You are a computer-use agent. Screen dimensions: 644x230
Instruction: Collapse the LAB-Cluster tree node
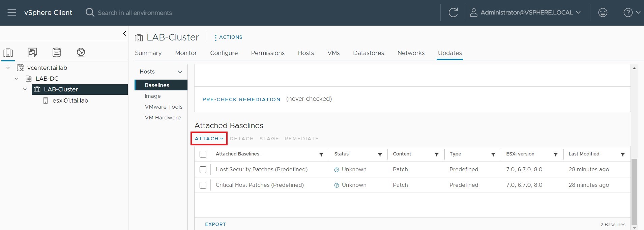(25, 89)
